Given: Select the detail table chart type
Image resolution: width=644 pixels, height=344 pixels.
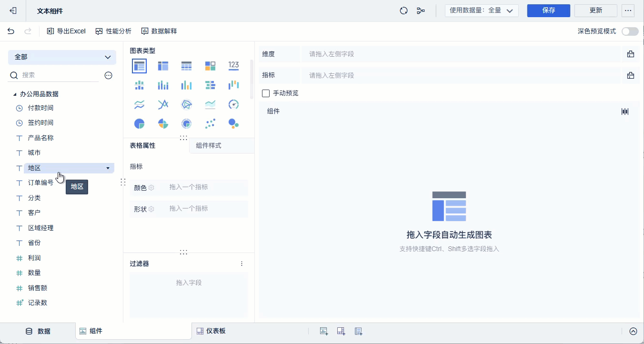Looking at the screenshot, I should point(186,66).
